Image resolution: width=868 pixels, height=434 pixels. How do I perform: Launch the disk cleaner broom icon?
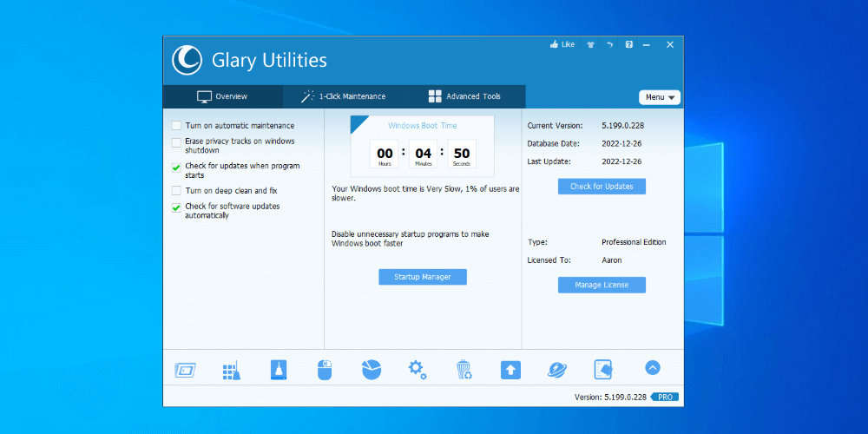click(x=279, y=370)
